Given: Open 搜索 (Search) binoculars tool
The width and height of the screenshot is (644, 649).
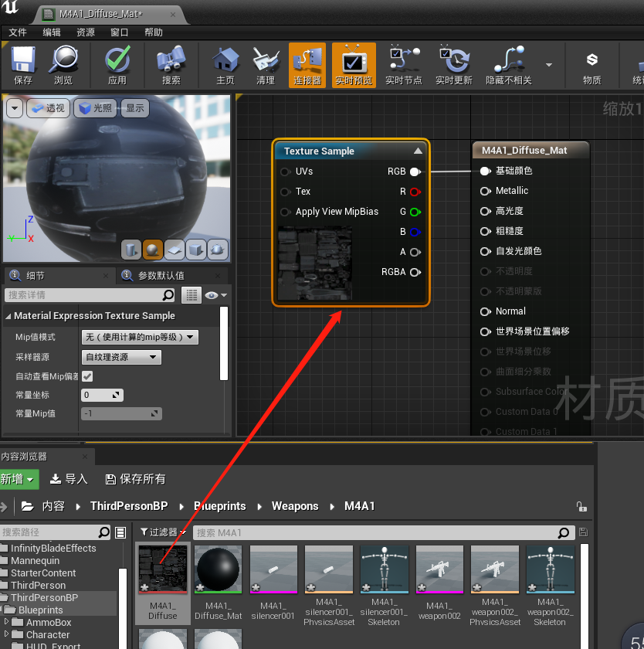Looking at the screenshot, I should [x=171, y=65].
